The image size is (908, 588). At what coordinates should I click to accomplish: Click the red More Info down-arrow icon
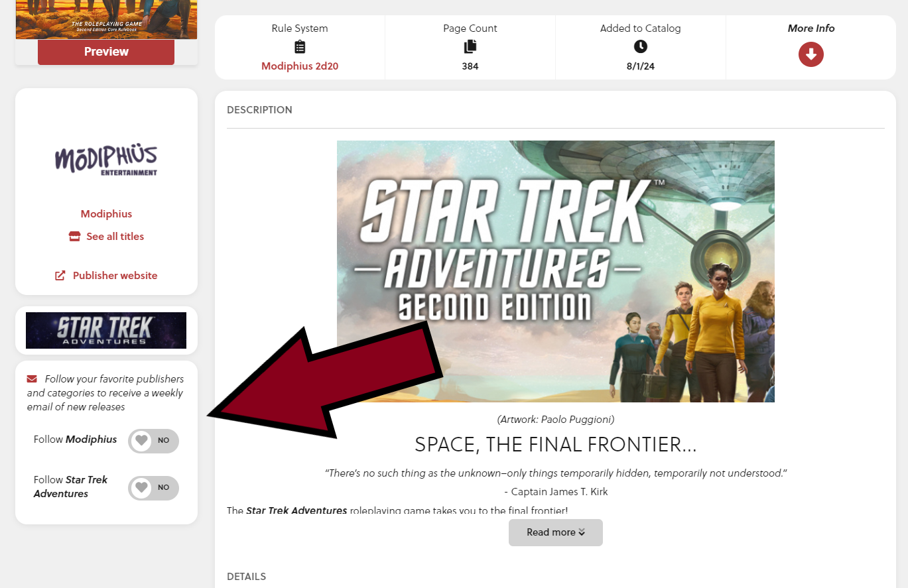click(x=811, y=54)
